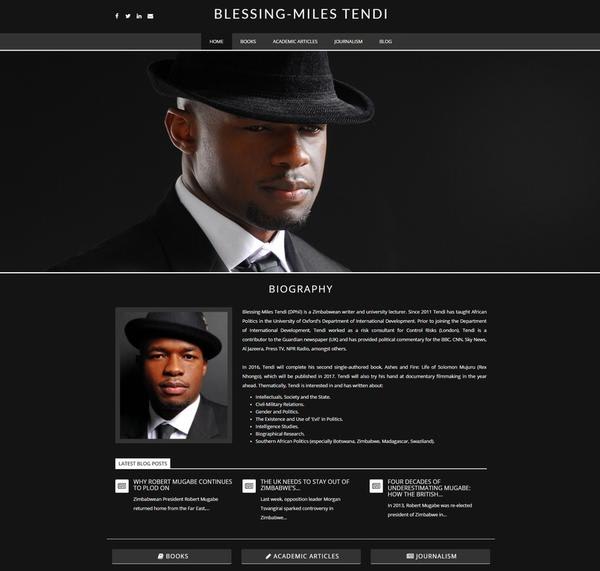The image size is (600, 571).
Task: Click the bottom Journalism button
Action: coord(430,556)
